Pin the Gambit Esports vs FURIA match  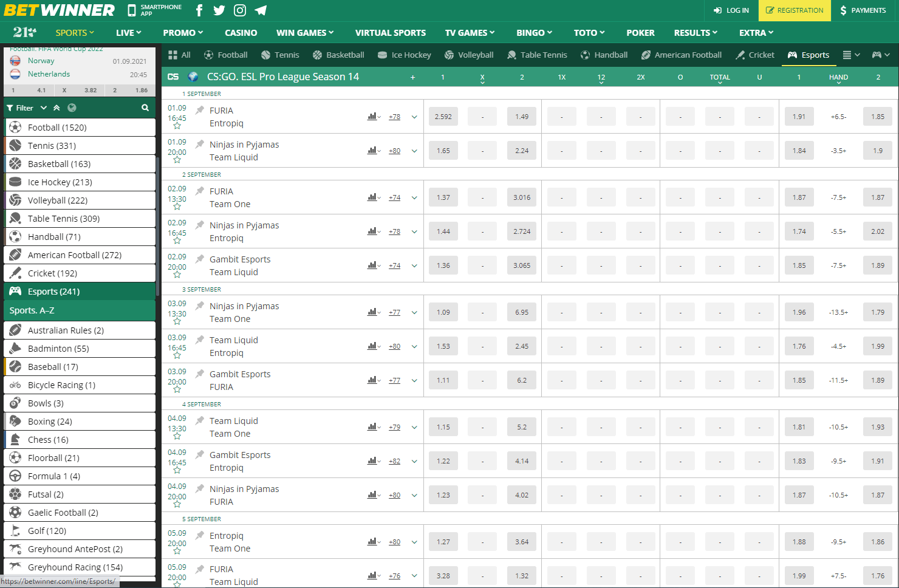click(200, 374)
